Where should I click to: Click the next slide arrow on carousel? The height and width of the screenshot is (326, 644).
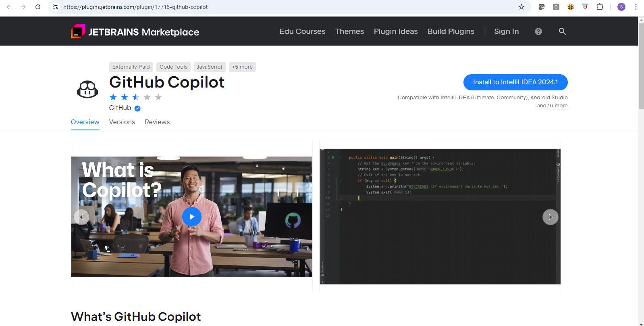[x=550, y=217]
